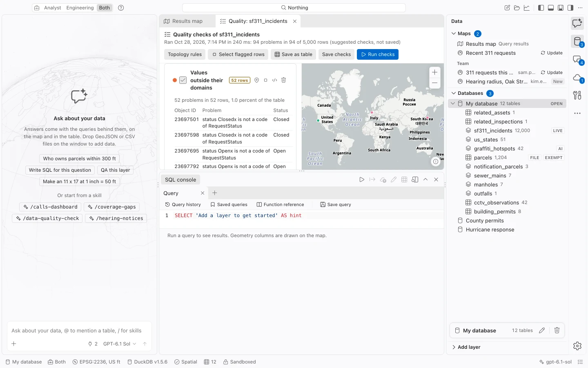Open results grid view icon in SQL console
588x368 pixels.
pos(404,180)
